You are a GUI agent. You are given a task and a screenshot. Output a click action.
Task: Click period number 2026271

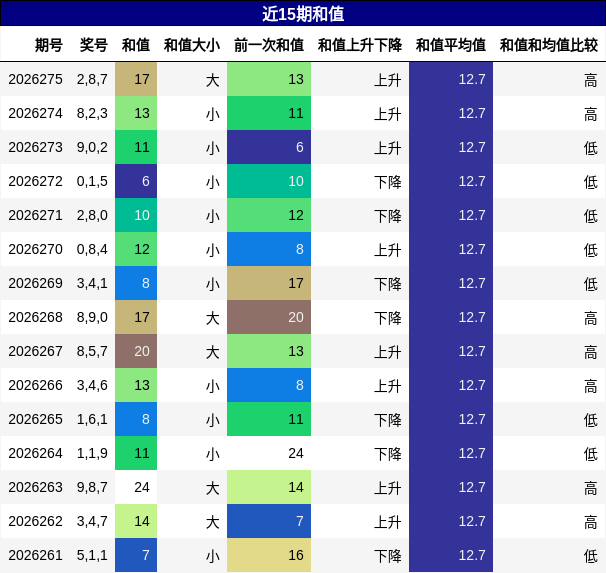(x=36, y=215)
